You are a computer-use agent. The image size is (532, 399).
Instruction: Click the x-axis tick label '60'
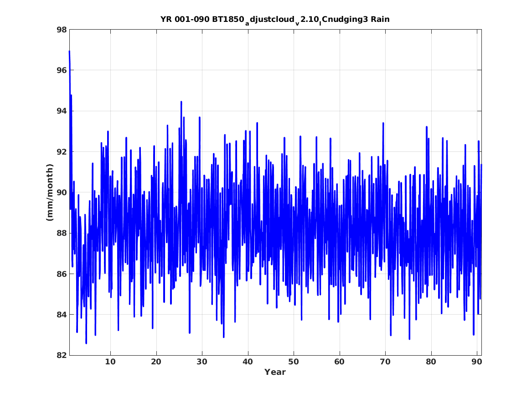point(339,362)
